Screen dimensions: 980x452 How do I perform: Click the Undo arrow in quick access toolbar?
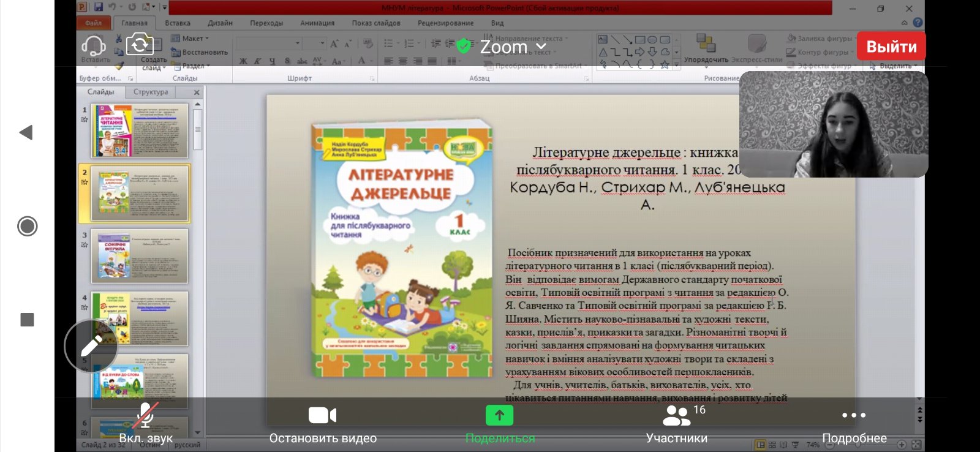click(x=113, y=7)
